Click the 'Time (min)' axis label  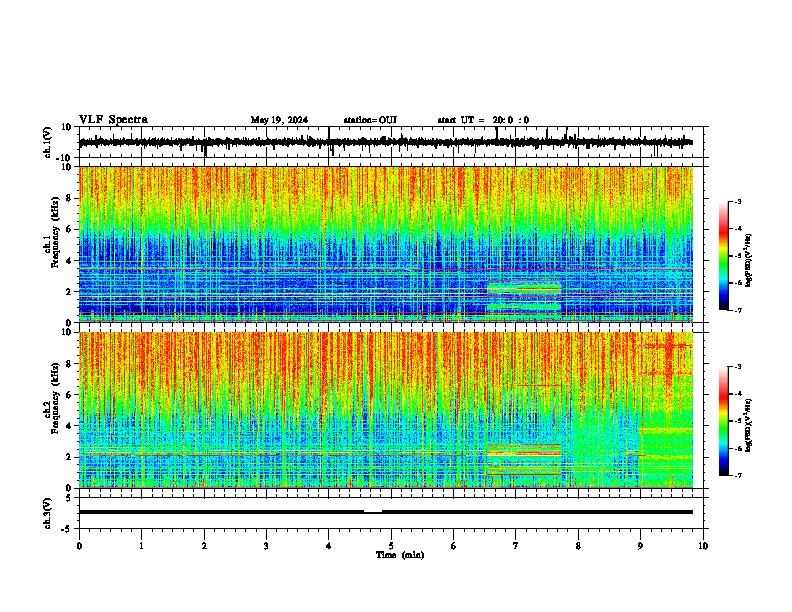400,555
